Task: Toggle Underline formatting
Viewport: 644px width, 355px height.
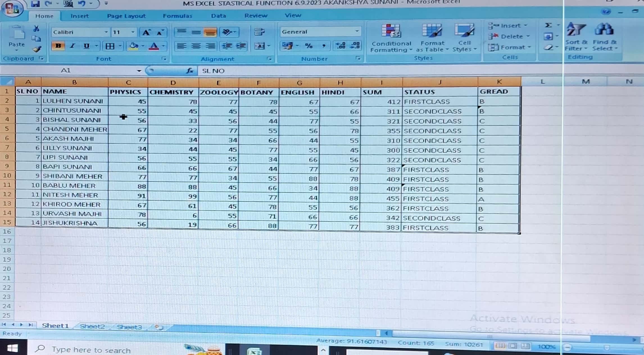Action: pyautogui.click(x=87, y=46)
